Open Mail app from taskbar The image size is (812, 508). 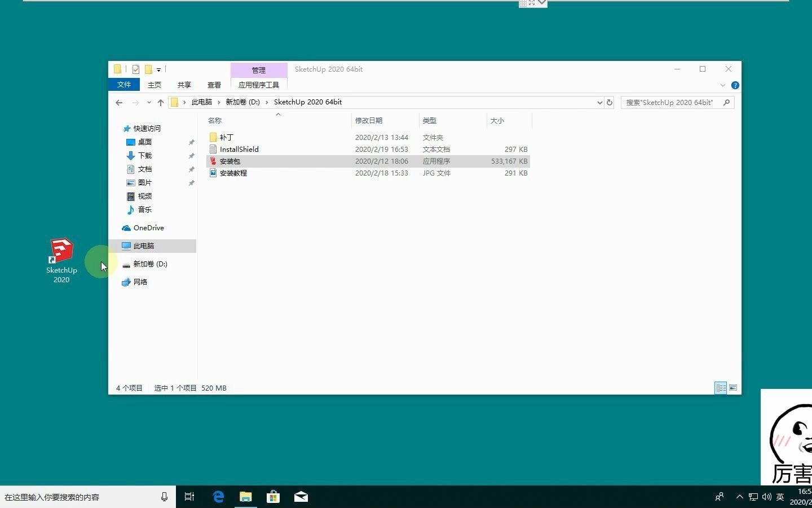[x=301, y=497]
